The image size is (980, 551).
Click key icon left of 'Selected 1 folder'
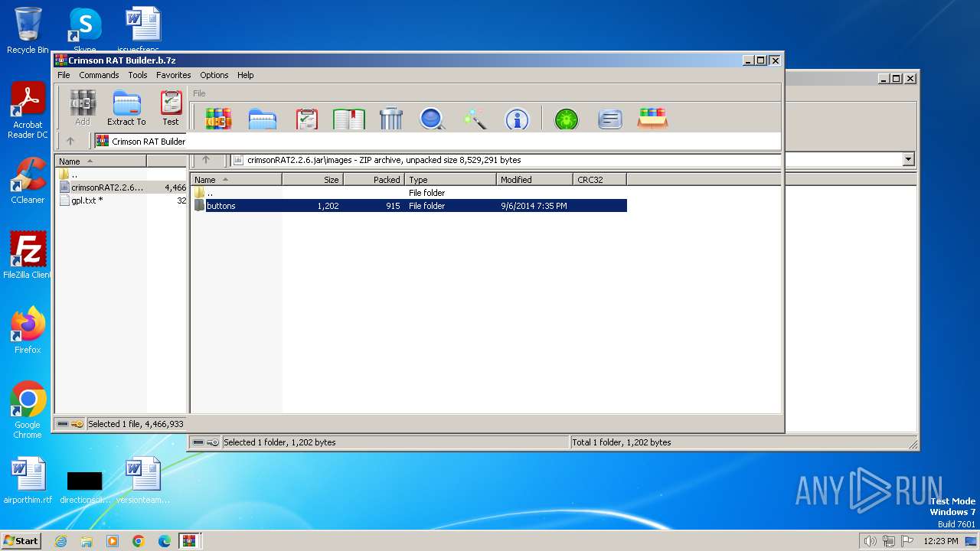click(x=213, y=442)
